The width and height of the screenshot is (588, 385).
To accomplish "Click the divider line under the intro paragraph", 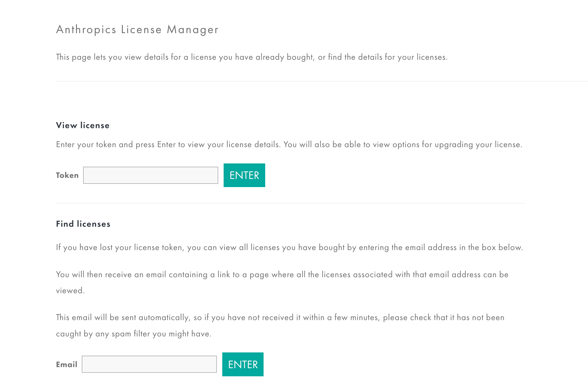I will coord(322,81).
